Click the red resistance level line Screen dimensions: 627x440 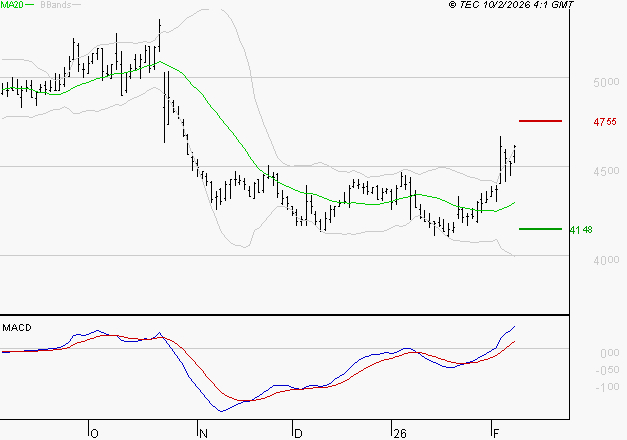tap(540, 121)
